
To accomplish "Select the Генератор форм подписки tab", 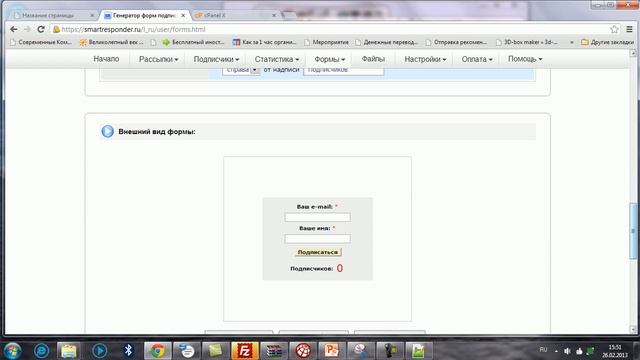I will pyautogui.click(x=143, y=16).
